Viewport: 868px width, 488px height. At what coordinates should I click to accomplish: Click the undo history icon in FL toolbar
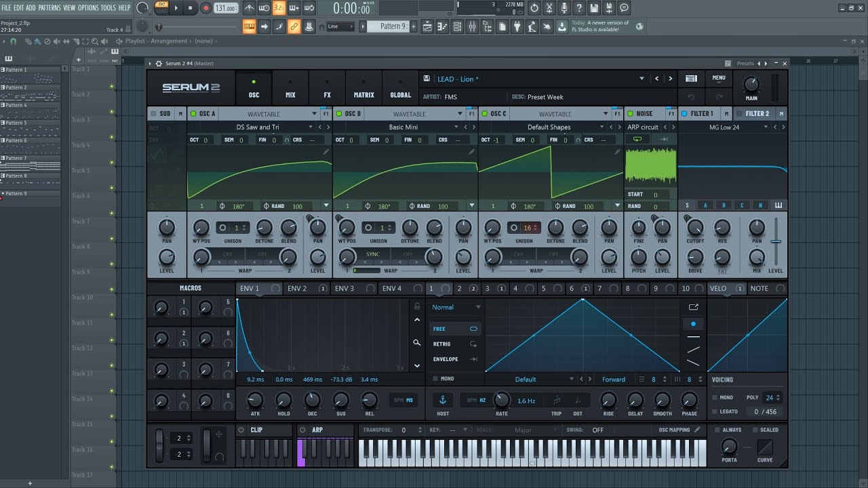click(x=534, y=8)
